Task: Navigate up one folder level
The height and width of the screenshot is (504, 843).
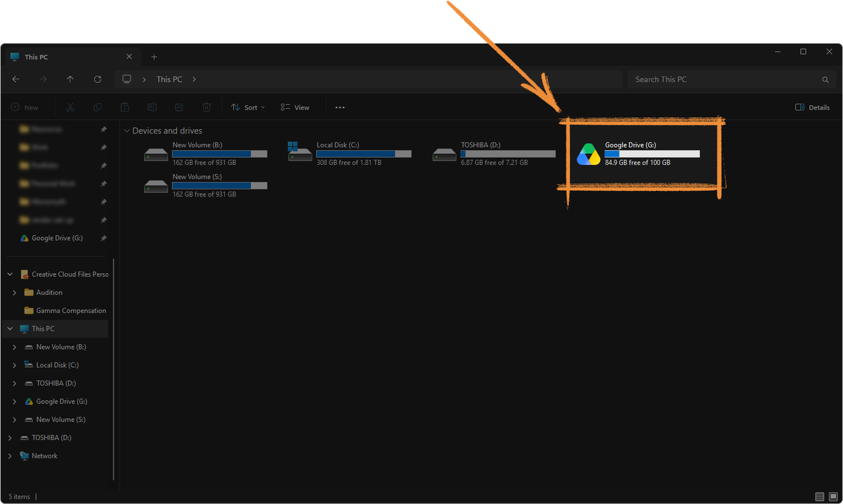Action: (70, 79)
